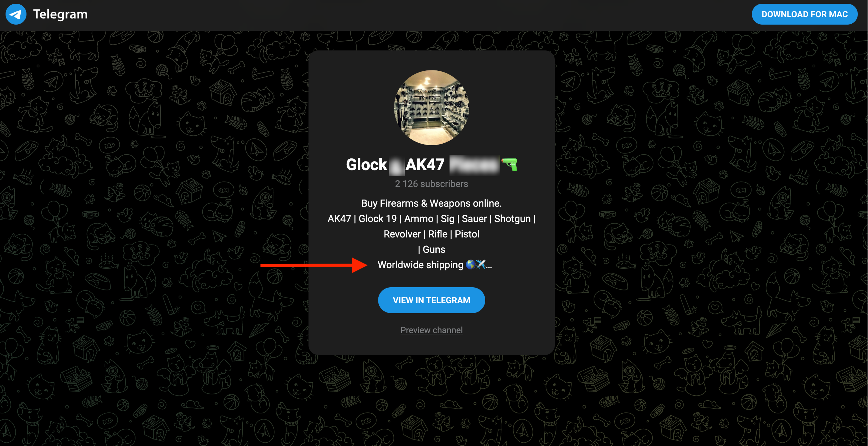The width and height of the screenshot is (868, 446).
Task: Click the blurred part of the channel title
Action: tap(475, 165)
